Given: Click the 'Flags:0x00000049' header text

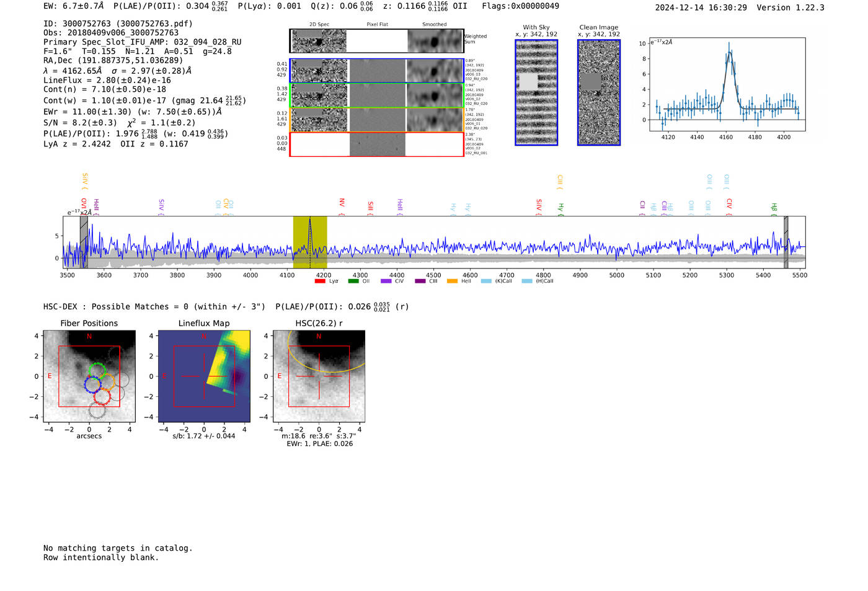Looking at the screenshot, I should [520, 6].
